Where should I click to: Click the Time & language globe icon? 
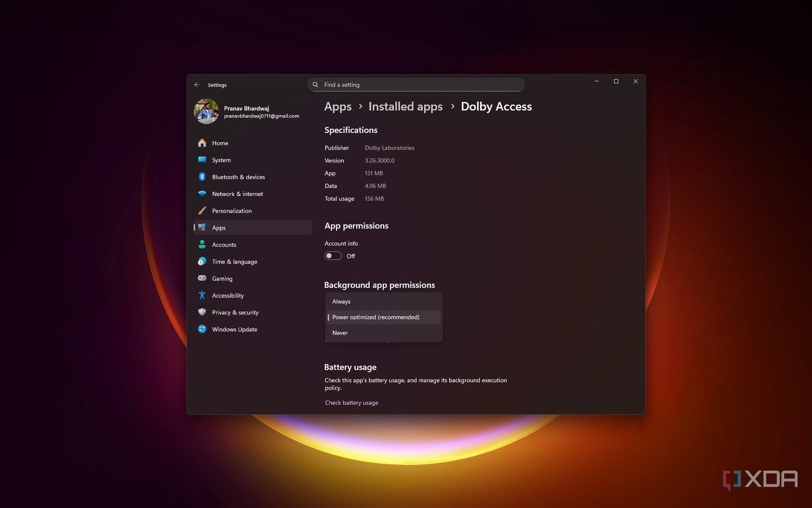[x=202, y=262]
